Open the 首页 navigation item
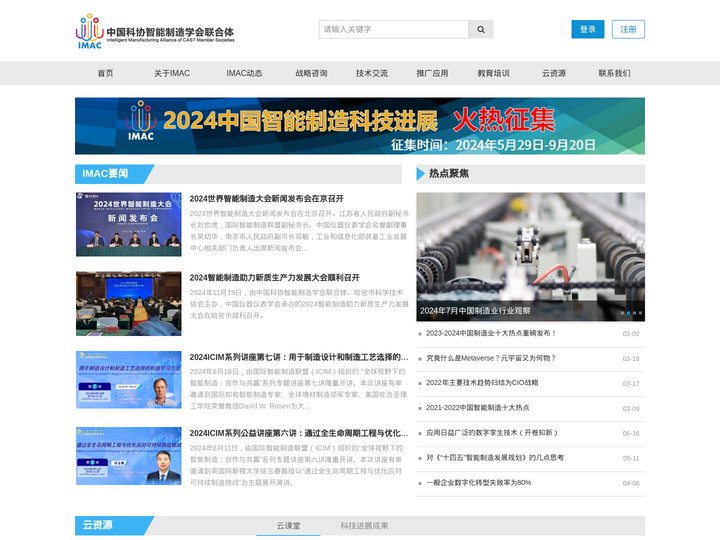Image resolution: width=720 pixels, height=540 pixels. 105,73
